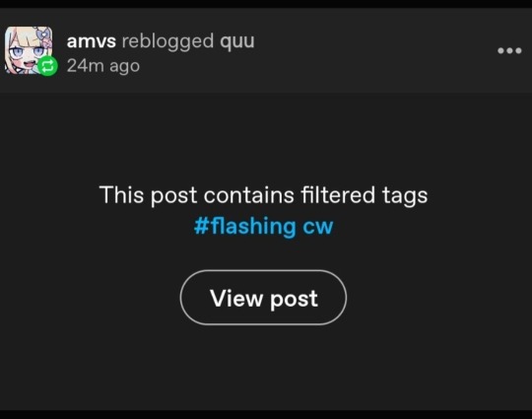
Task: Open the original poster quu's blog
Action: [237, 41]
